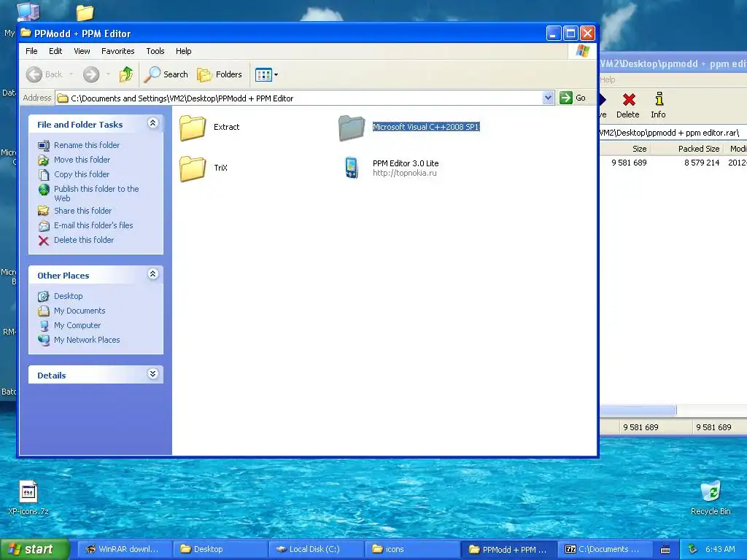
Task: Open the View menu
Action: (82, 51)
